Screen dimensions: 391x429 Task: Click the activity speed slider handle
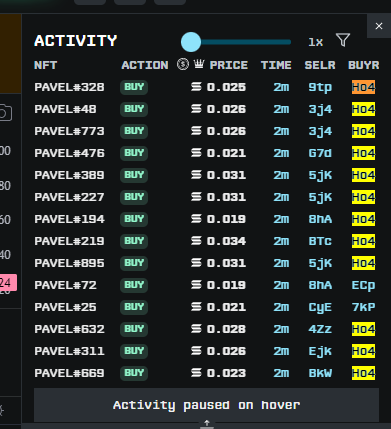pyautogui.click(x=191, y=42)
